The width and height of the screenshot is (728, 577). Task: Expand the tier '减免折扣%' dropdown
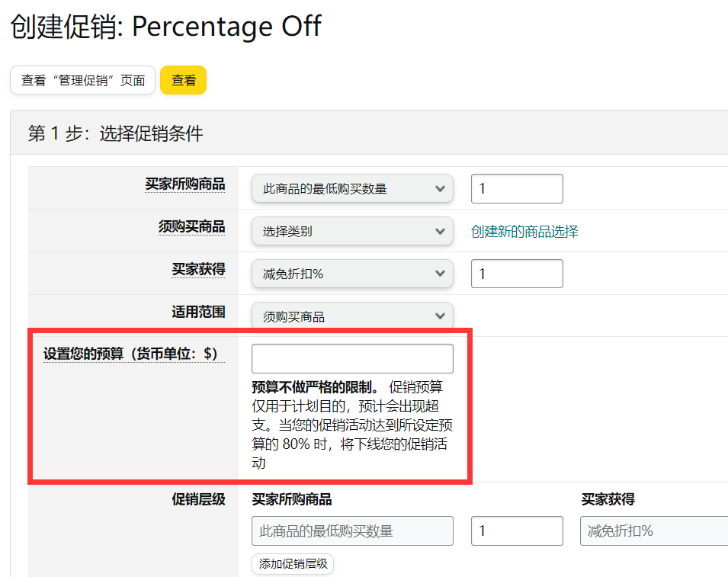click(654, 531)
